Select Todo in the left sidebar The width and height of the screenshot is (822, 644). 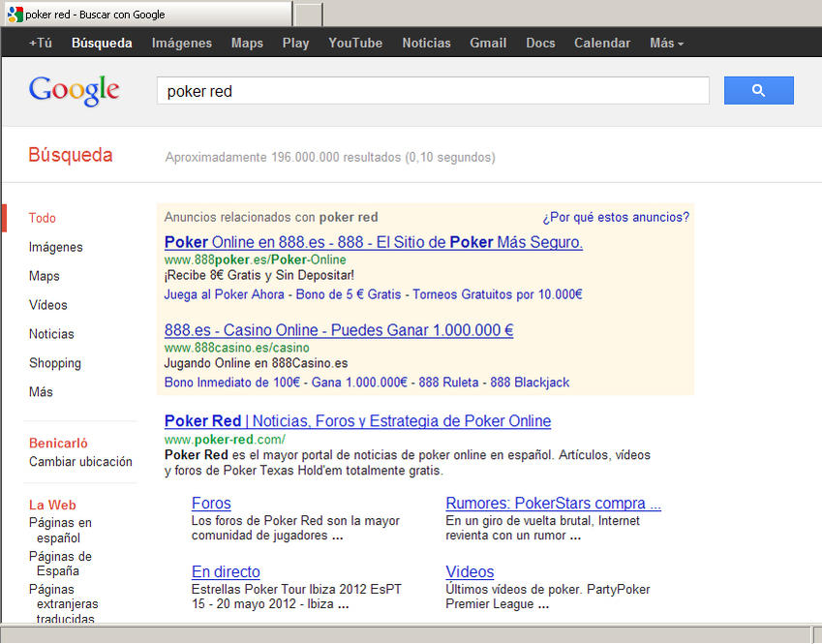(x=42, y=218)
